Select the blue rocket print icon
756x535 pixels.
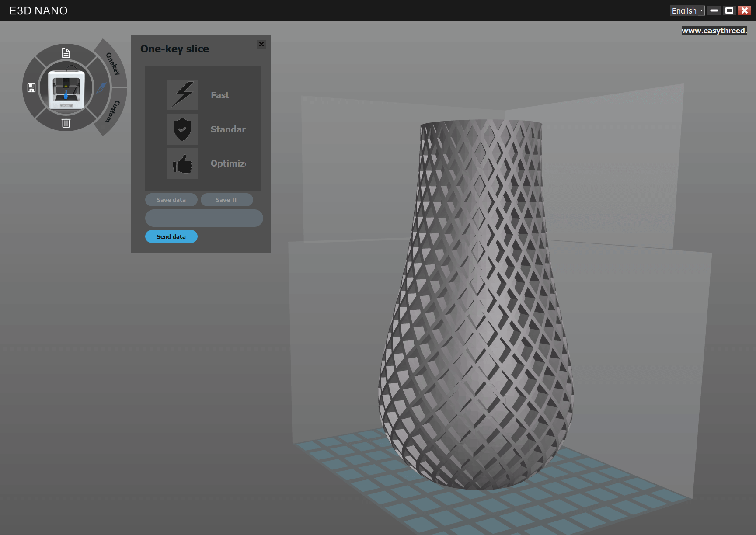102,87
